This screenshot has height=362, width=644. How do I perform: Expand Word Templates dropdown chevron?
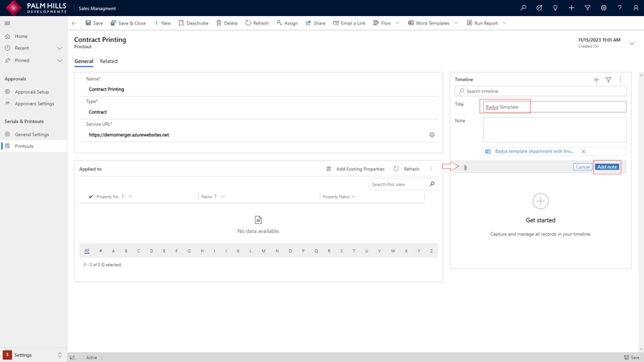point(456,23)
